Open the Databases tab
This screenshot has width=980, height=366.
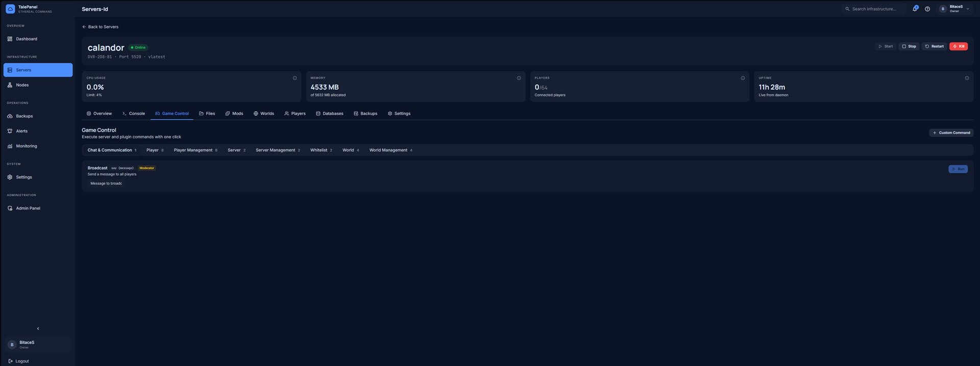click(x=329, y=114)
